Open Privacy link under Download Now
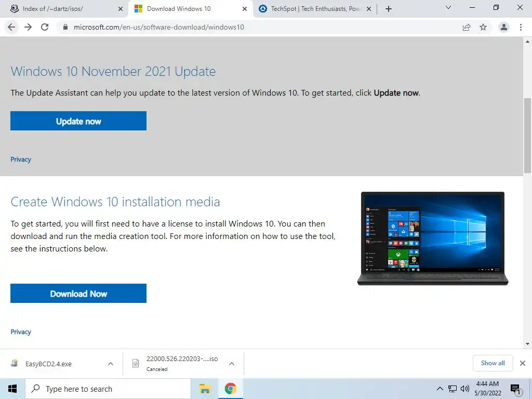 tap(21, 331)
